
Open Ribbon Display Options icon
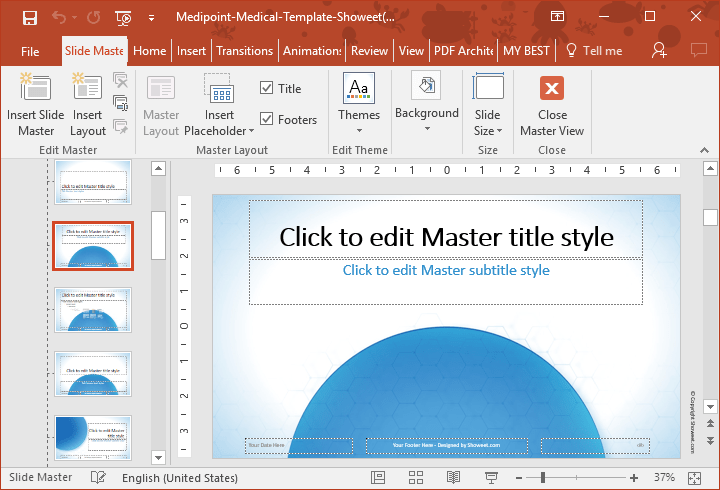pos(557,17)
